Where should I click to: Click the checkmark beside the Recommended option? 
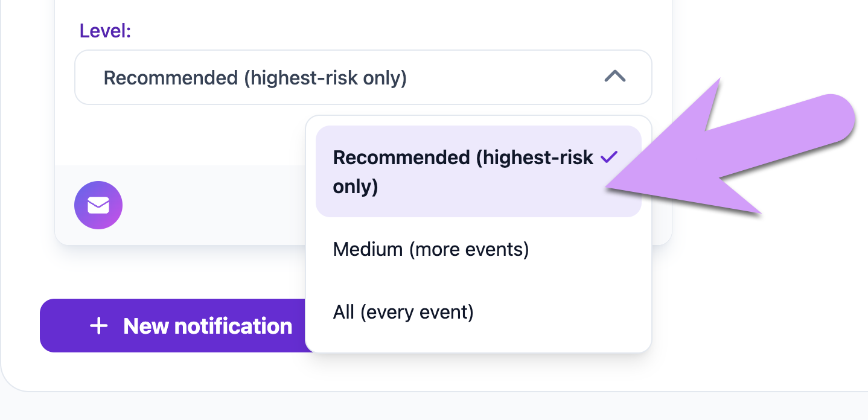(x=609, y=157)
